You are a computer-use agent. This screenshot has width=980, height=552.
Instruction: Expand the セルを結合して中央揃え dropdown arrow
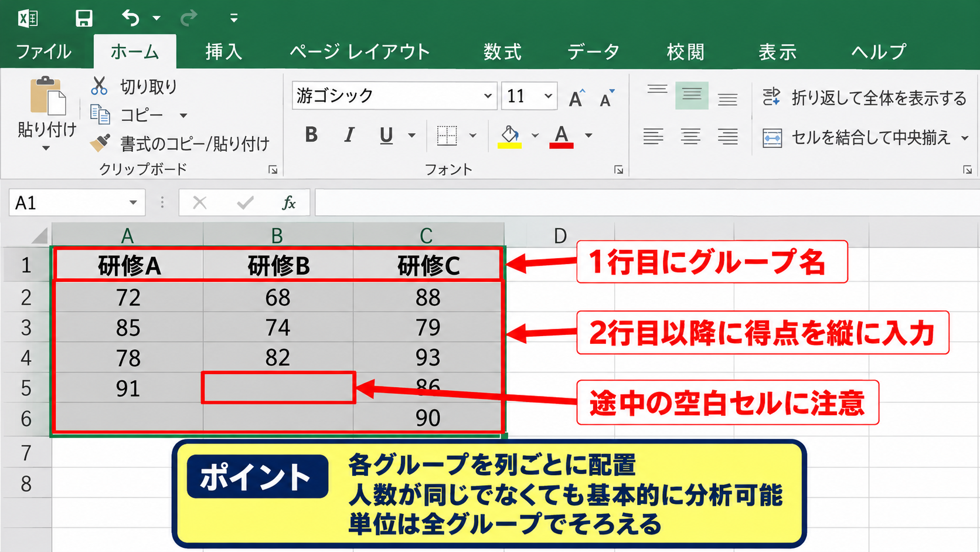pyautogui.click(x=965, y=138)
